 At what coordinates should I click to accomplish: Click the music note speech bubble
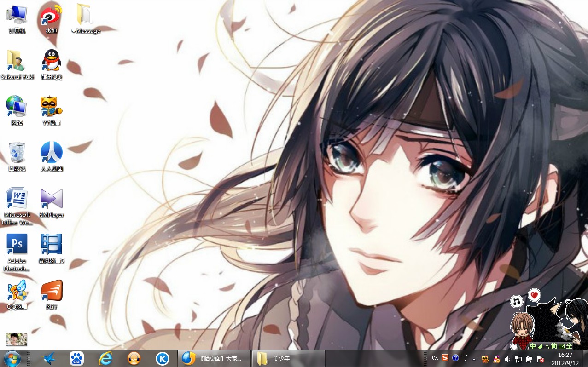point(517,302)
